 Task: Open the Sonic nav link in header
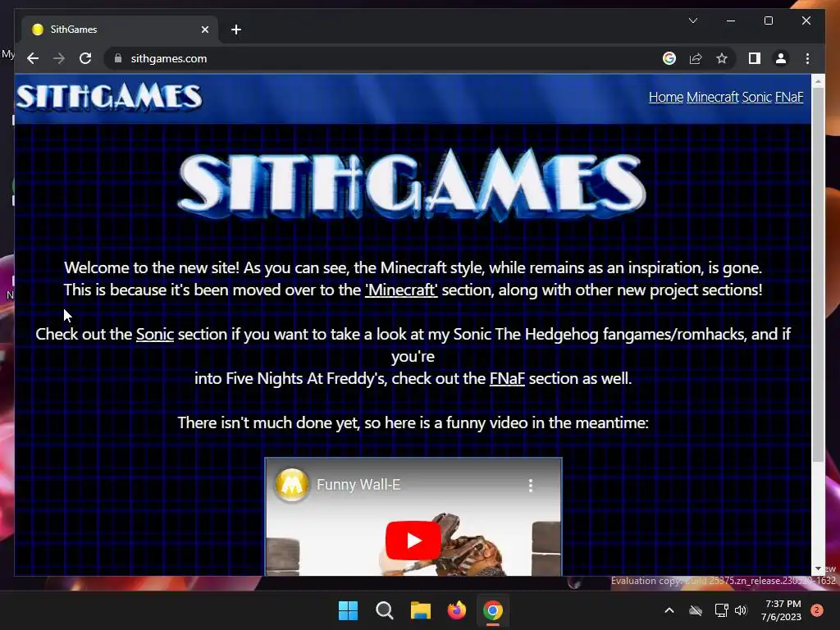point(756,97)
